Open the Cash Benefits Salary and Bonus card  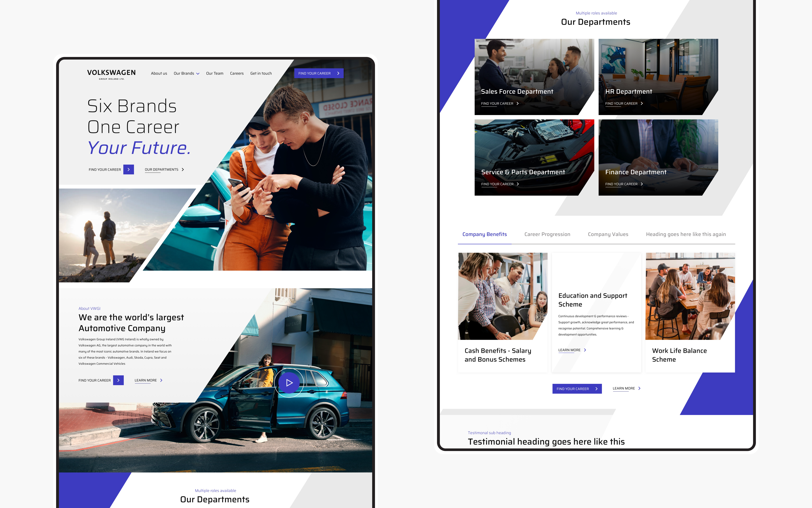point(503,312)
